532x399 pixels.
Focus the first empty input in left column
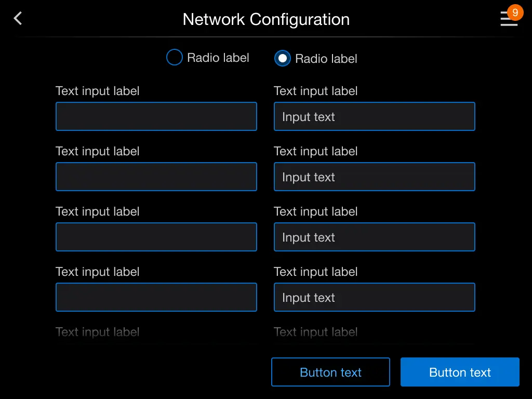pos(156,116)
